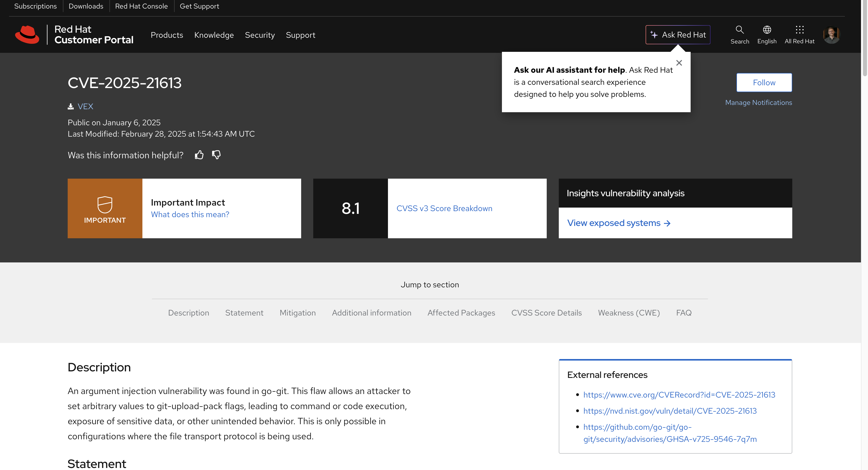
Task: Click the 8.1 CVSS score box
Action: [350, 208]
